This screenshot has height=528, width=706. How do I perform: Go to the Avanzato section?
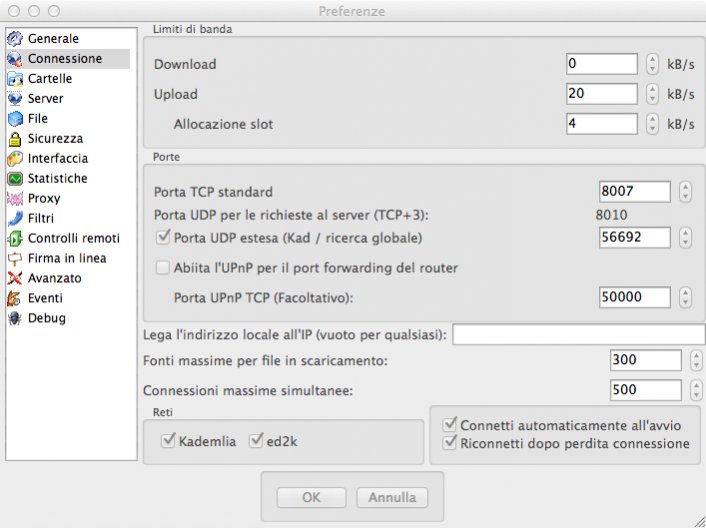(54, 279)
